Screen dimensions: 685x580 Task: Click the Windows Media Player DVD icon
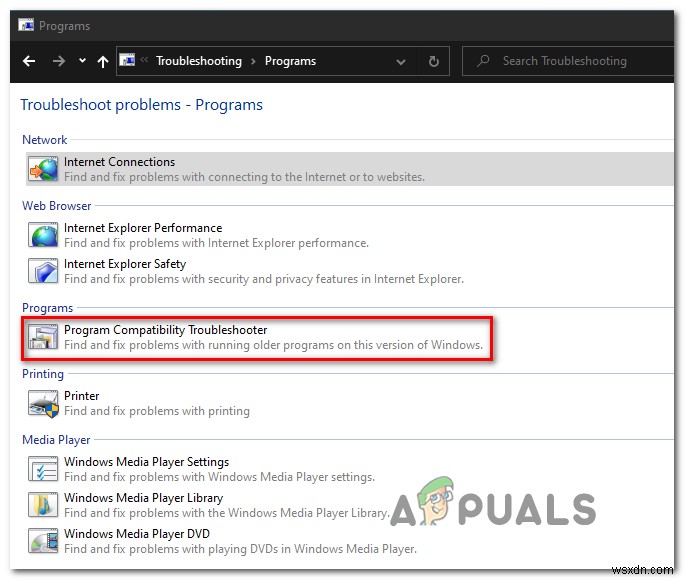(x=43, y=541)
